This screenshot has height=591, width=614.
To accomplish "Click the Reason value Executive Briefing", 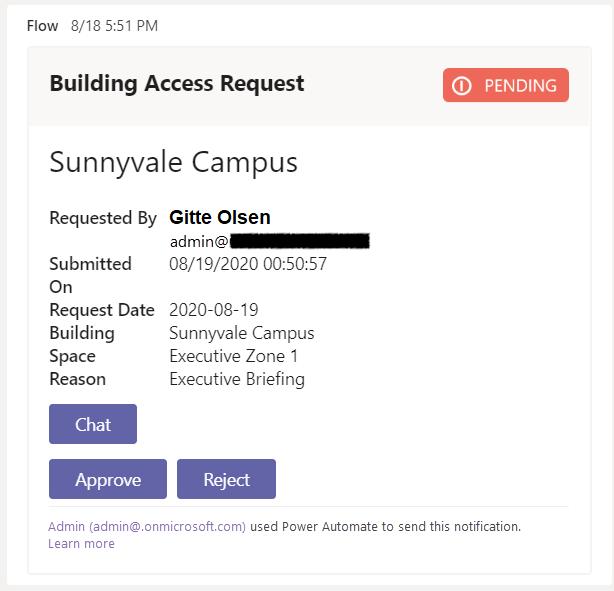I will point(237,379).
